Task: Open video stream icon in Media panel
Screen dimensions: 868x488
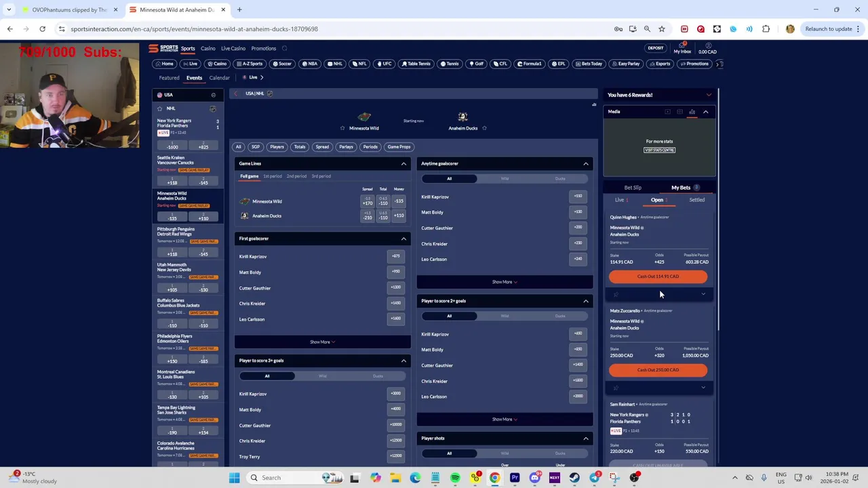Action: point(667,112)
